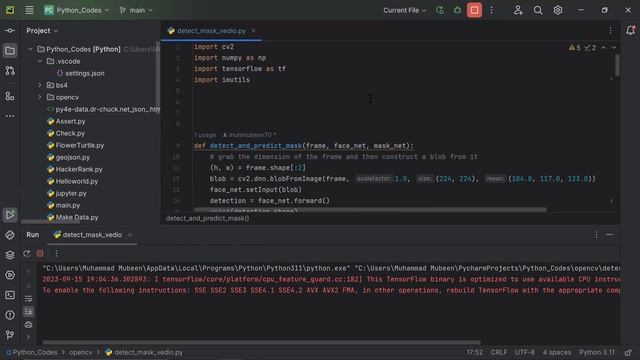Go to previous highlighted error arrow

(603, 48)
